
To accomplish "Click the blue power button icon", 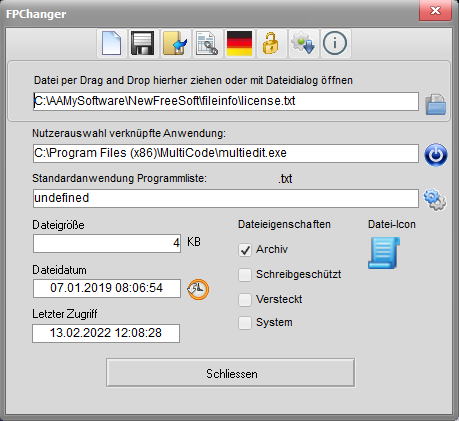I will (436, 155).
